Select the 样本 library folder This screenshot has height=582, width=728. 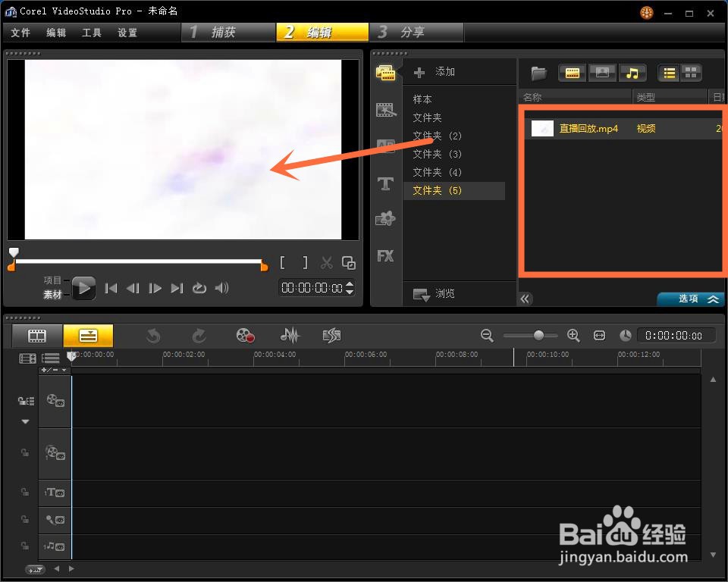tap(422, 99)
